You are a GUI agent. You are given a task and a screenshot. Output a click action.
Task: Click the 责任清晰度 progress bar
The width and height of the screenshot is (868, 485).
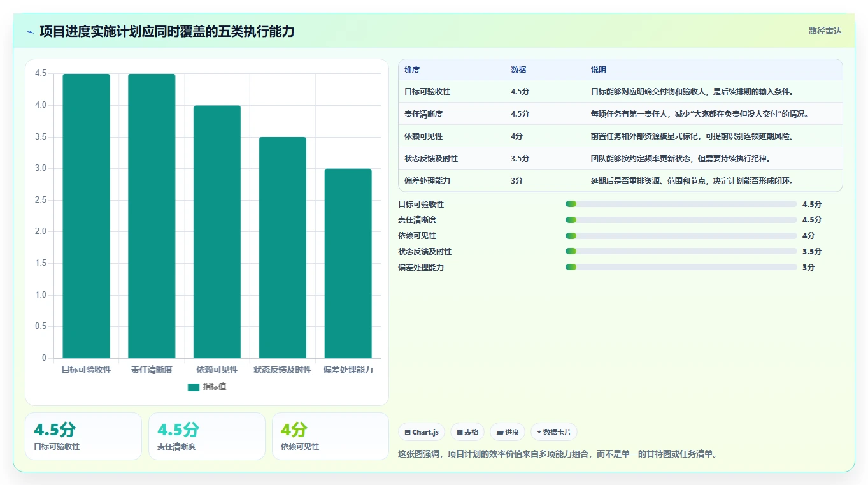pos(681,220)
